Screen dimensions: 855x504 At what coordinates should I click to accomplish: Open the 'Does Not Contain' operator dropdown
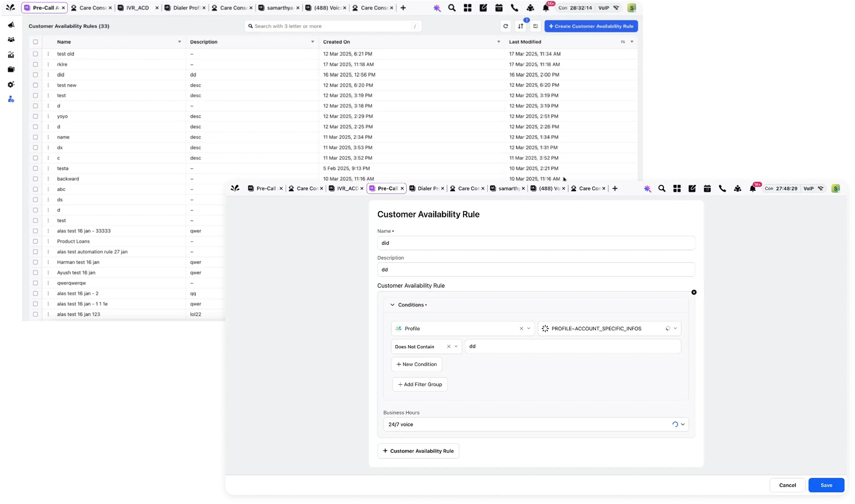(x=456, y=346)
